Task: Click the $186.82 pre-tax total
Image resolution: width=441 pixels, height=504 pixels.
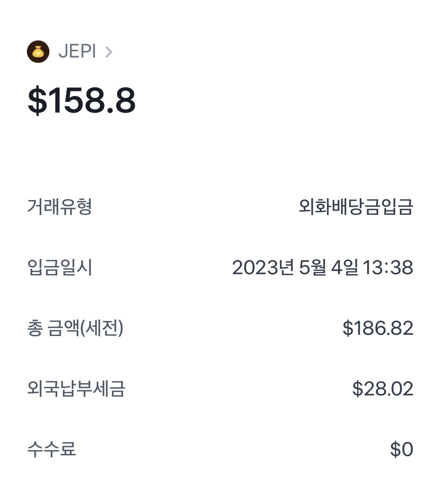Action: 378,328
